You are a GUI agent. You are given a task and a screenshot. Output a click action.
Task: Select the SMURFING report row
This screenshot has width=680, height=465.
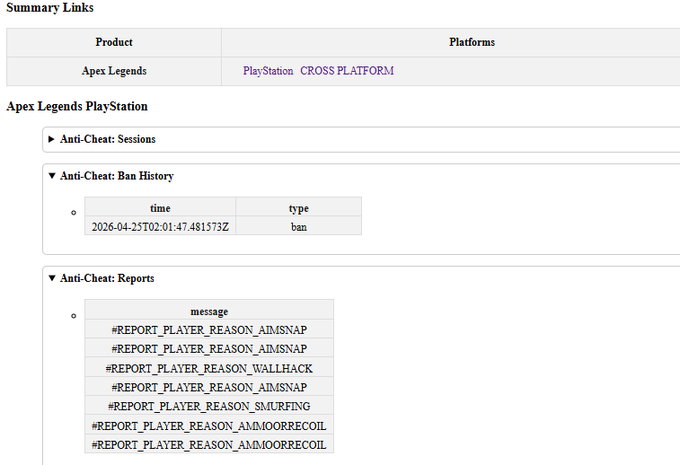pos(209,406)
